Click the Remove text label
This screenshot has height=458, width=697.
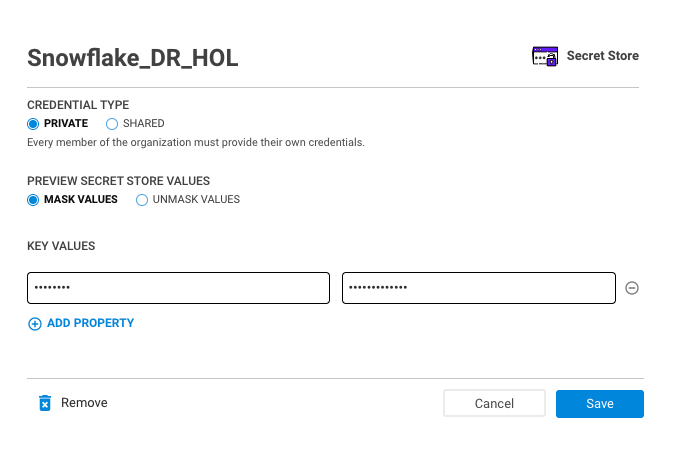[x=84, y=402]
